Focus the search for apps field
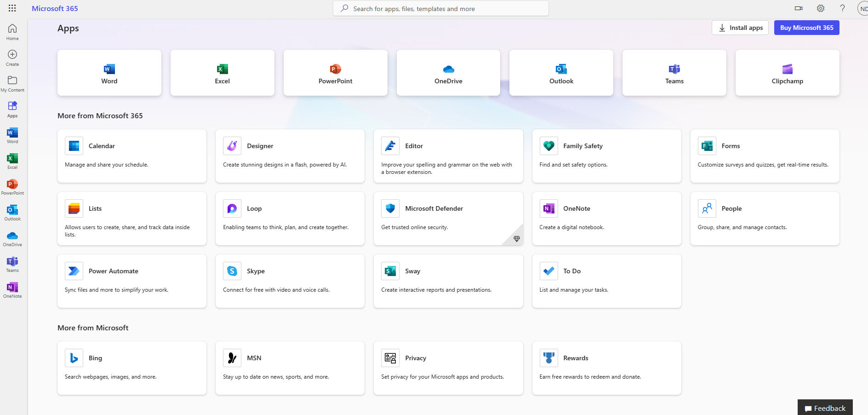Screen dimensions: 868x415 click(x=441, y=8)
